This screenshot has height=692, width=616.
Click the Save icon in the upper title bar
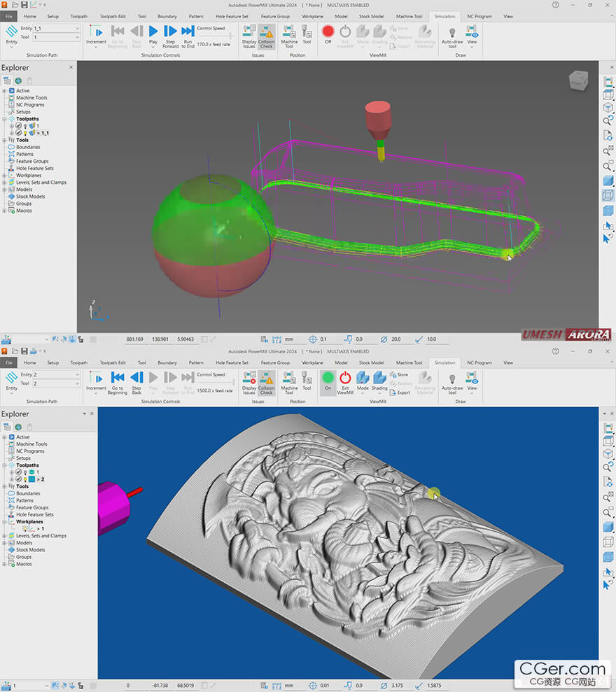pyautogui.click(x=24, y=5)
